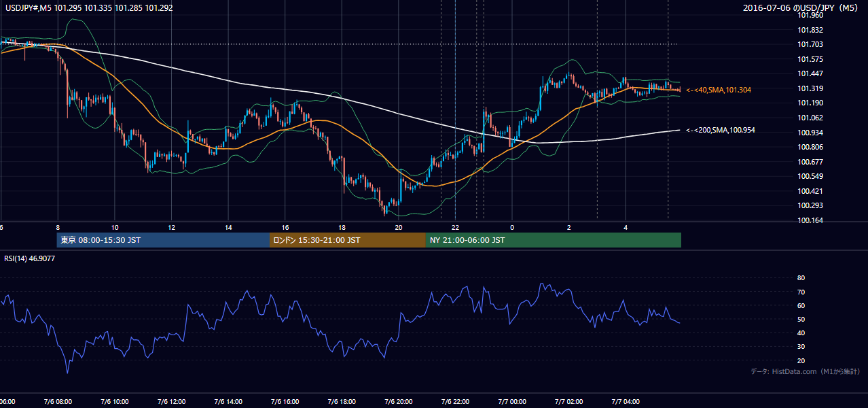Click hour tick 16 under the price chart
The image size is (868, 408).
[285, 228]
